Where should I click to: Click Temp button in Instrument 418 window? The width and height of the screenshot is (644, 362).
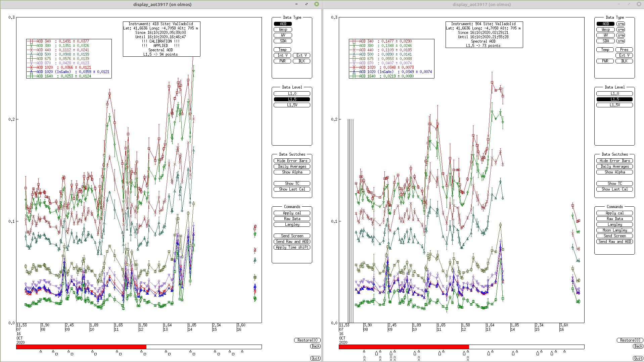[x=282, y=50]
